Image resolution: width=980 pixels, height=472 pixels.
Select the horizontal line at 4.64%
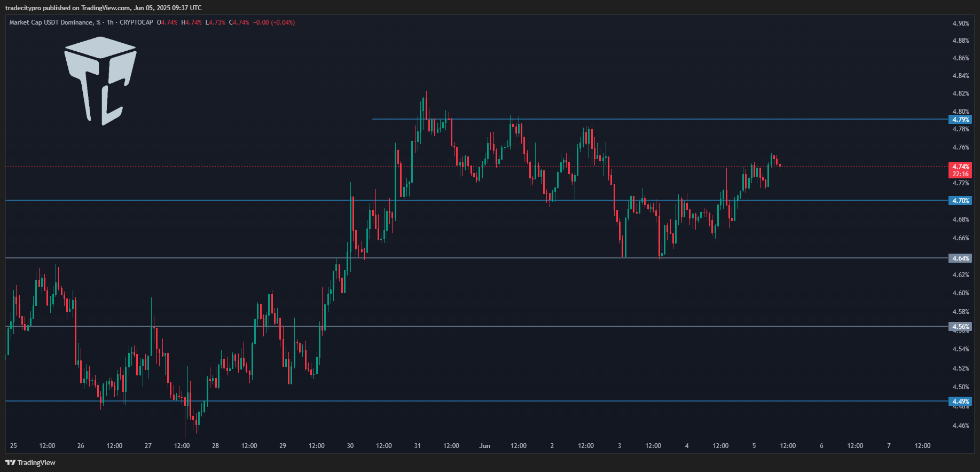pos(477,258)
